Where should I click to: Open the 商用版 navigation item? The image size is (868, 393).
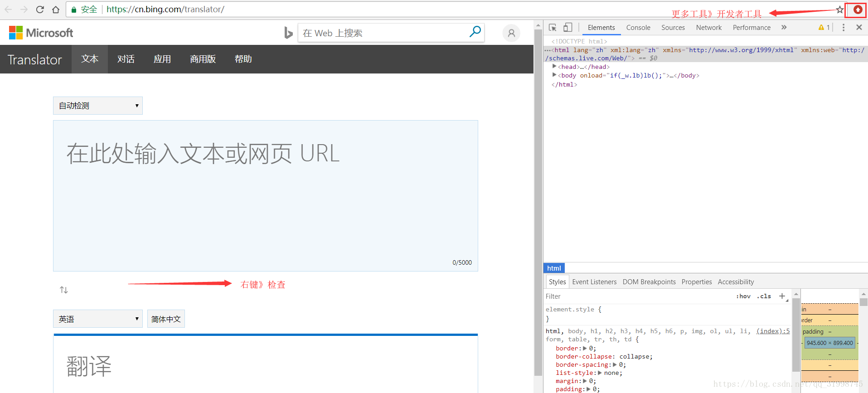[x=203, y=59]
